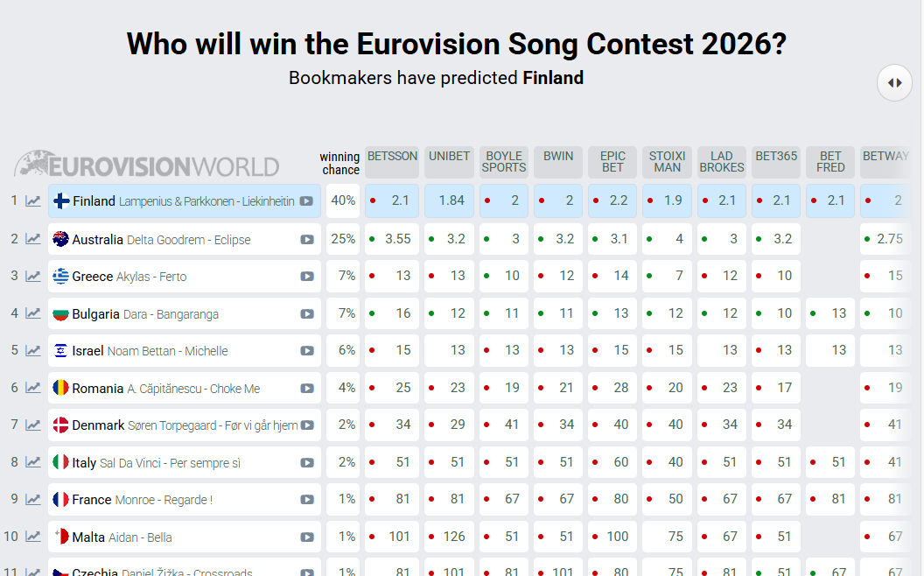The image size is (924, 576).
Task: Open Malta's trend chart icon
Action: (x=33, y=537)
